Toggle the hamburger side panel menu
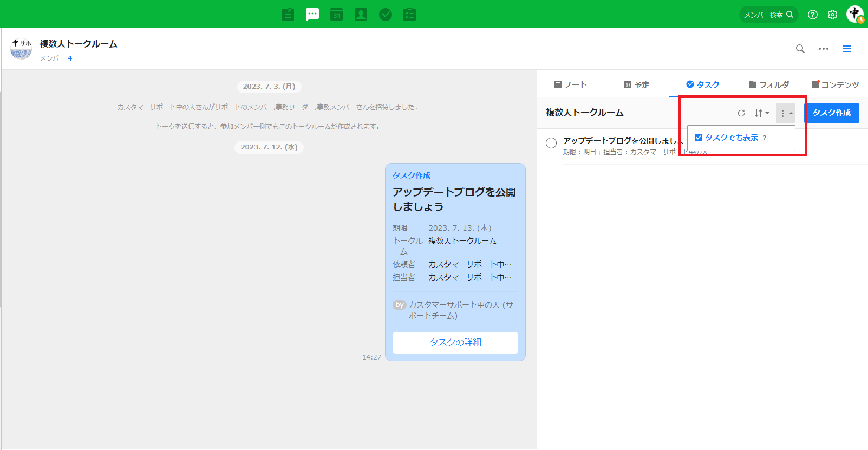The height and width of the screenshot is (450, 868). click(847, 49)
